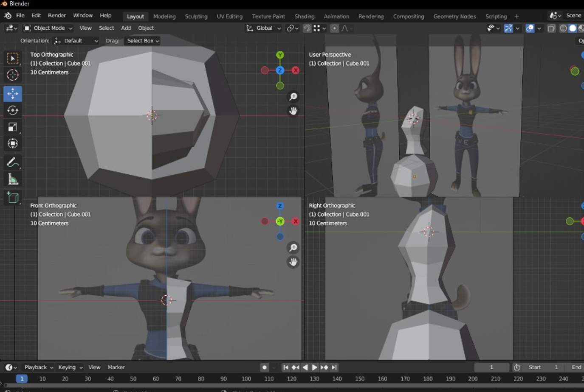Expand overlays options arrow

click(x=539, y=28)
